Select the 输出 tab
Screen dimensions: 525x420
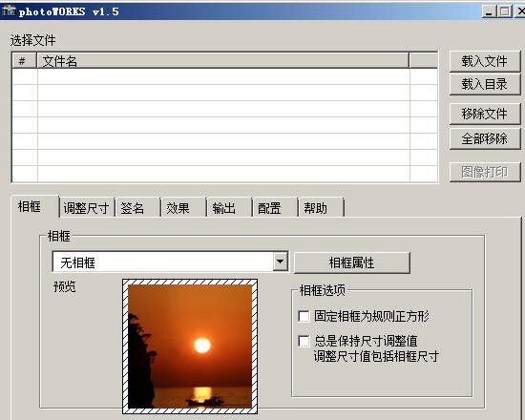point(229,208)
